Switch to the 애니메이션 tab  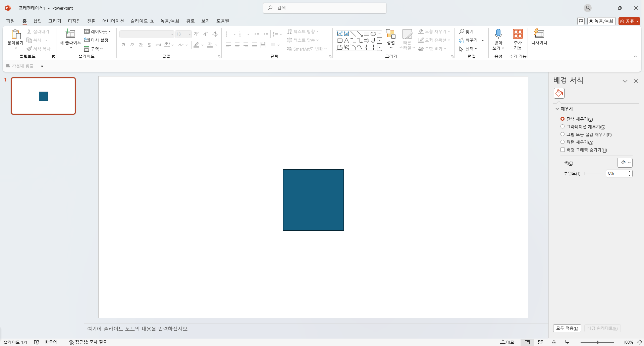[x=113, y=21]
